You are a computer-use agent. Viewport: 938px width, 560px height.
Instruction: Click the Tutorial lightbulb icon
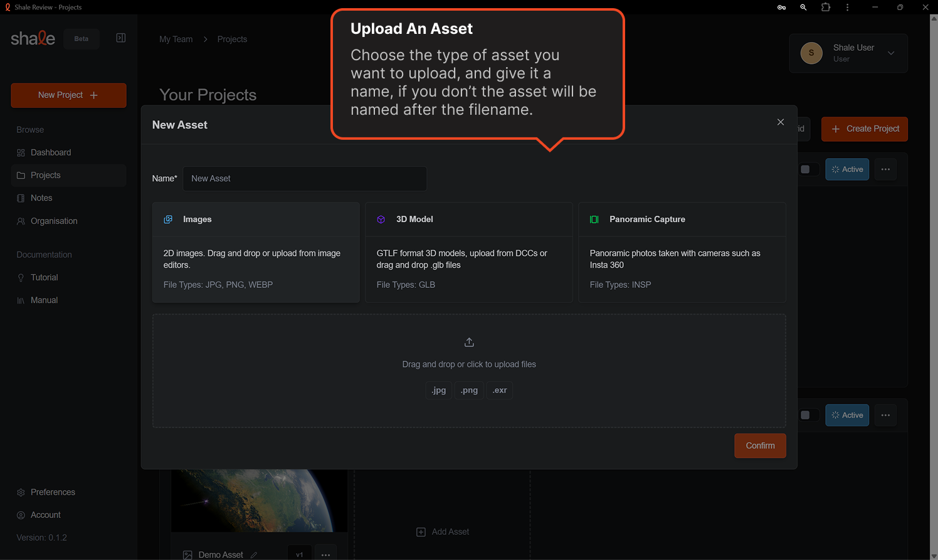pos(21,278)
